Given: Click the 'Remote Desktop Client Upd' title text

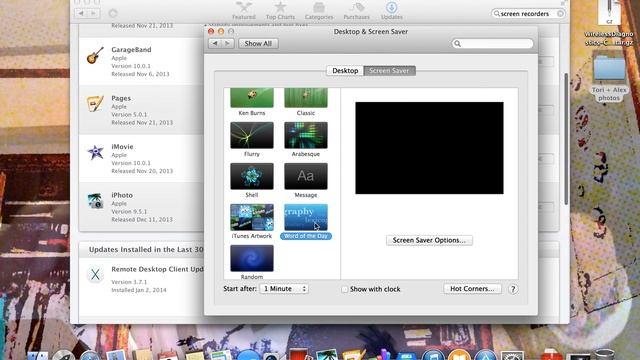Looking at the screenshot, I should click(x=157, y=269).
